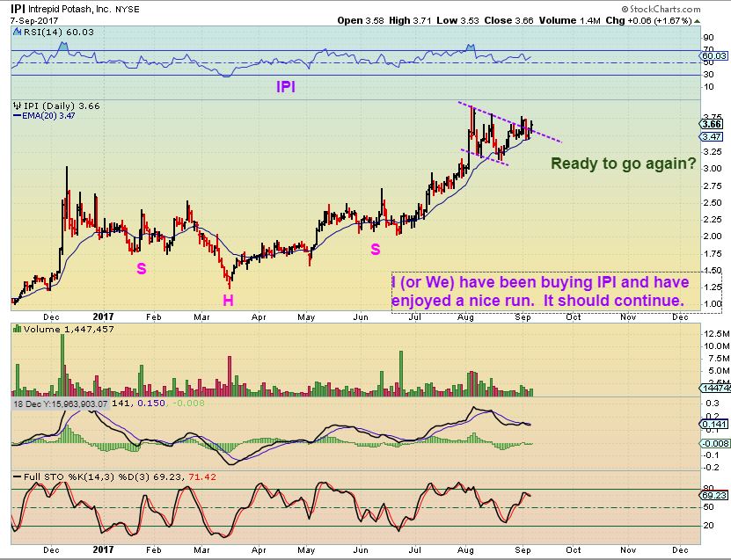Click the 3.66 last-price tag on right axis

pyautogui.click(x=712, y=124)
